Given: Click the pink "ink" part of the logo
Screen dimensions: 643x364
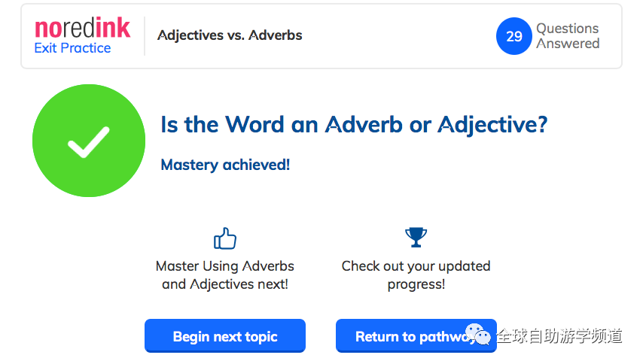Looking at the screenshot, I should (x=113, y=29).
